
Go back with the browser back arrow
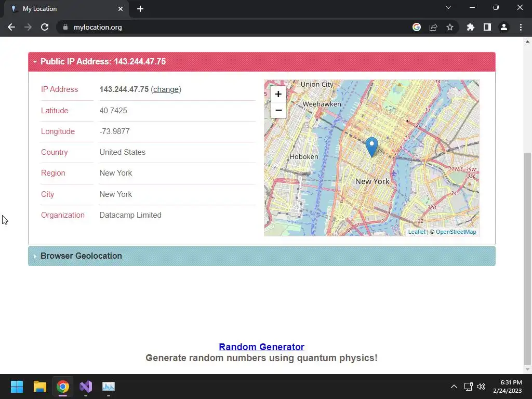(11, 27)
